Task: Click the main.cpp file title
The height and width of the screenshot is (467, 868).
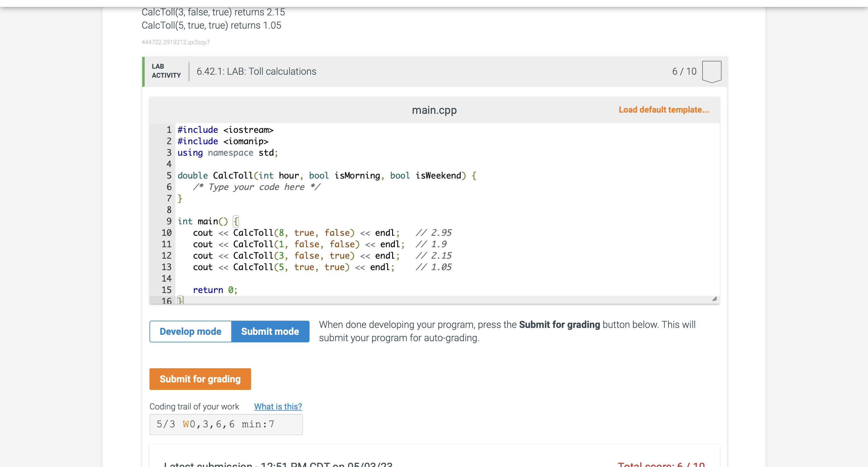Action: (x=434, y=110)
